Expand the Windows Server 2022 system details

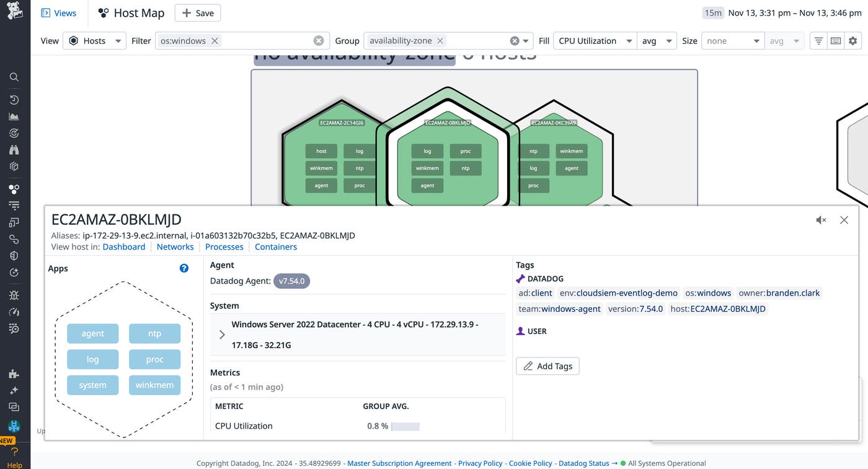pyautogui.click(x=221, y=334)
